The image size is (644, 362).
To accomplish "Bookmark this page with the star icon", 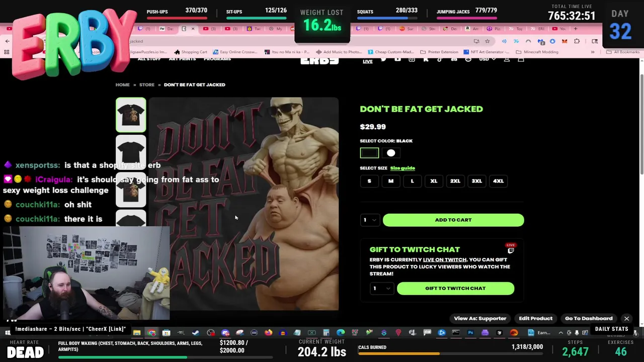I will click(488, 41).
